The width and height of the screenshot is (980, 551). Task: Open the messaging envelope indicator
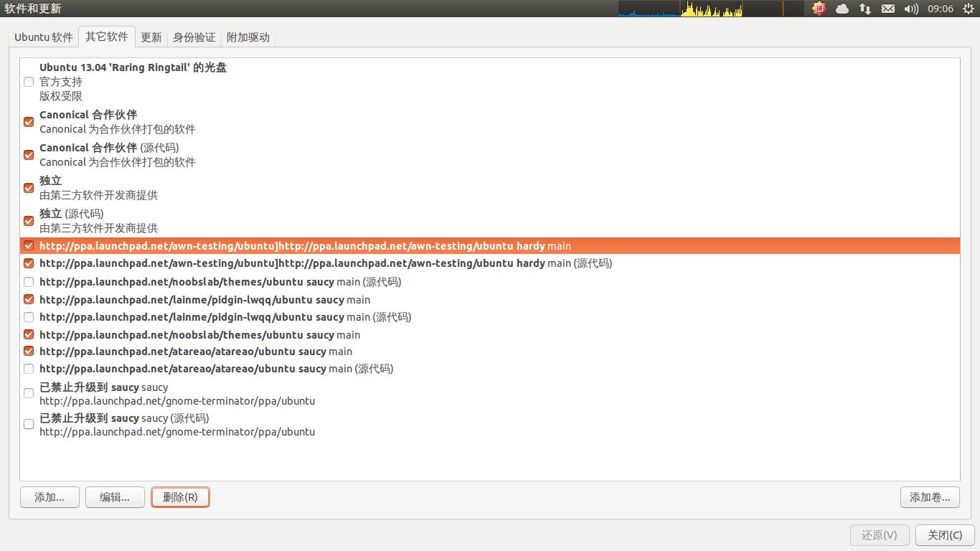(x=888, y=9)
